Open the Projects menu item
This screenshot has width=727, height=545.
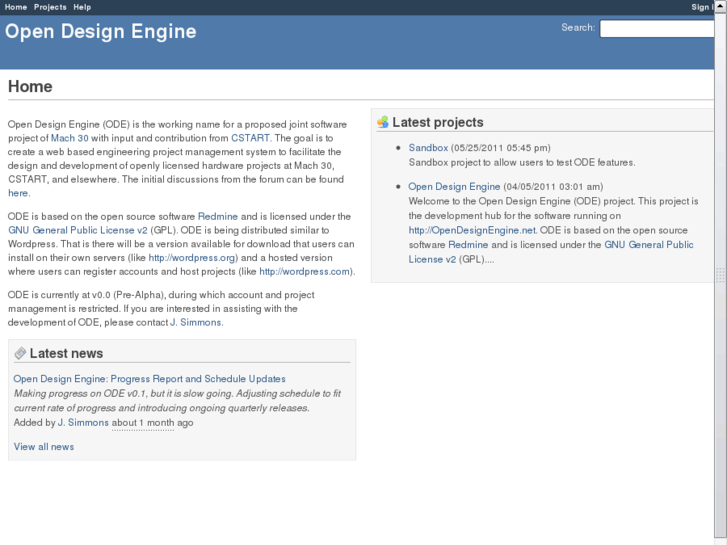(x=50, y=7)
